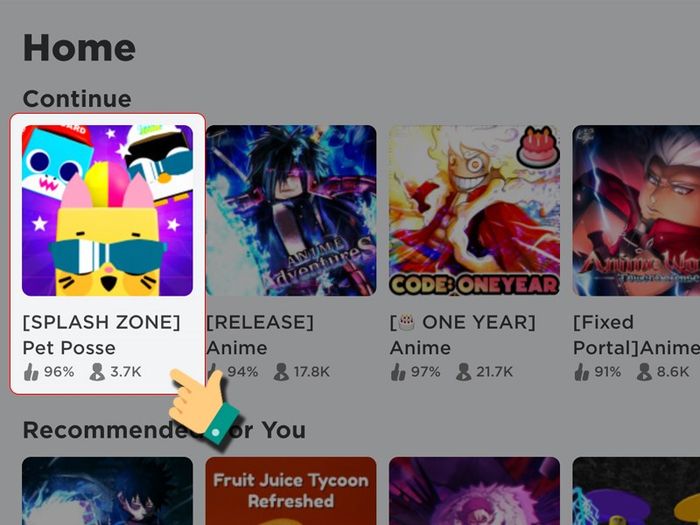The height and width of the screenshot is (525, 700).
Task: Open the Pet Posse game thumbnail
Action: (108, 210)
